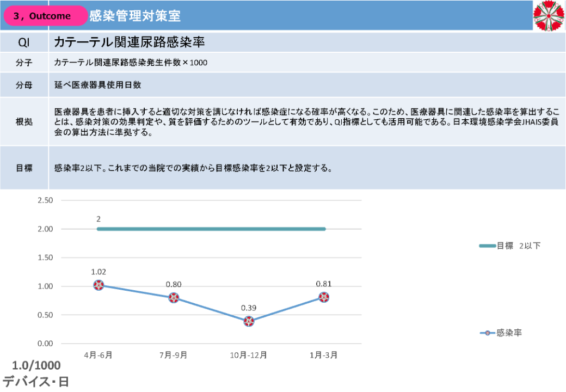Click the pink '3, Outcome' badge

pos(46,16)
